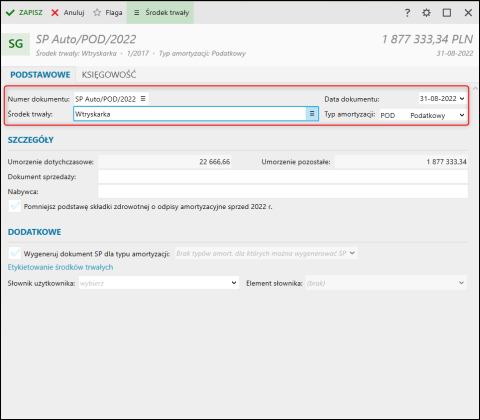This screenshot has height=420, width=480.
Task: Switch to the KSIĘGOWOŚĆ tab
Action: pos(109,75)
